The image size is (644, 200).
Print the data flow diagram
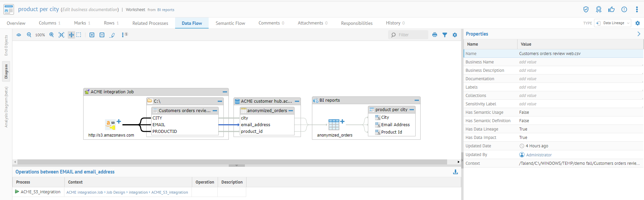coord(435,35)
